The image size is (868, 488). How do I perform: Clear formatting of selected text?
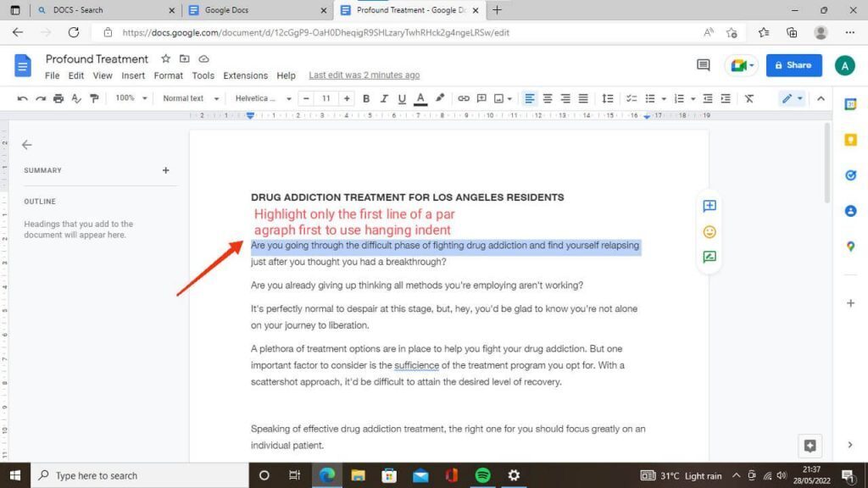(x=748, y=98)
